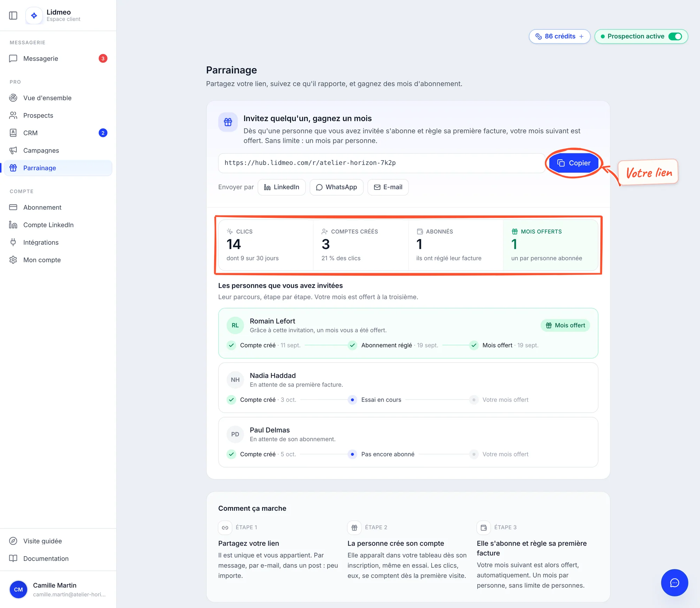Copy the referral link with Copier

point(574,163)
